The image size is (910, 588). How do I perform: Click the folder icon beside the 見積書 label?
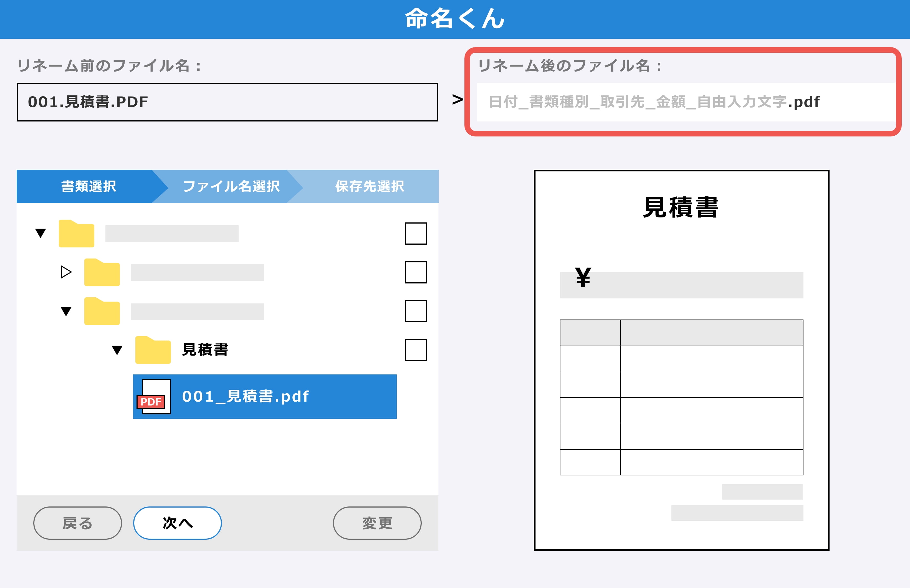(x=153, y=350)
